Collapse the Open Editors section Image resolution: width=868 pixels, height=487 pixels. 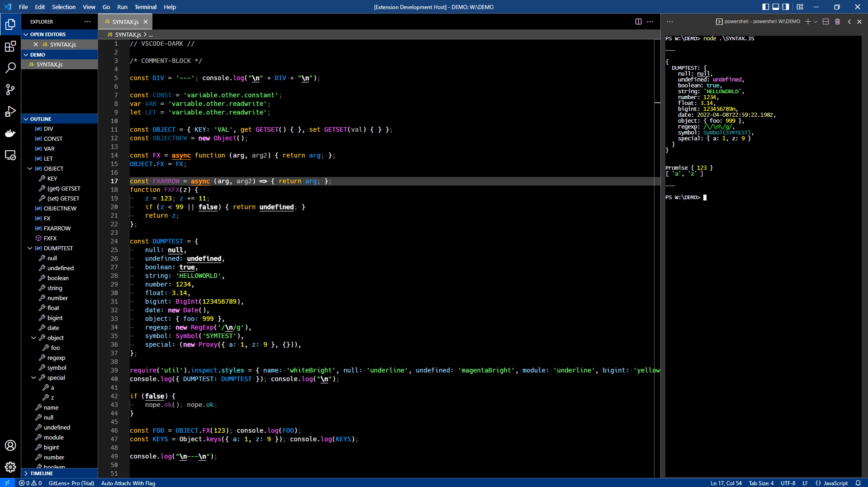(x=59, y=34)
